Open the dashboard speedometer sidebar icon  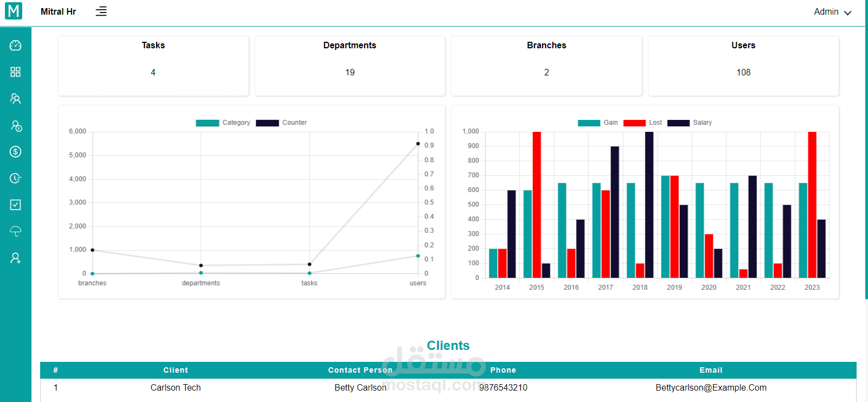16,46
